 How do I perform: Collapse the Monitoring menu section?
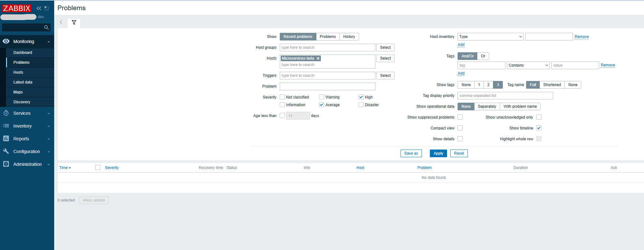[49, 42]
